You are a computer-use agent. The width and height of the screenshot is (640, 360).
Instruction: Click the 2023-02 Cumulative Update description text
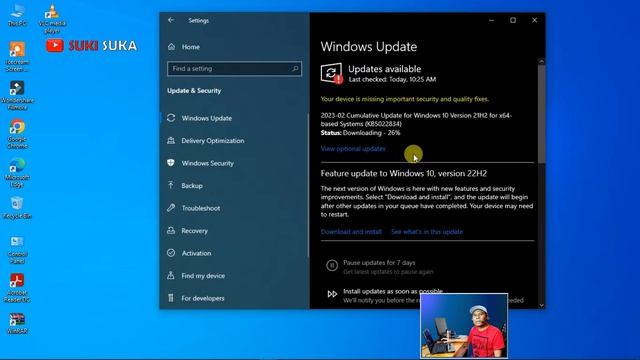pos(416,120)
